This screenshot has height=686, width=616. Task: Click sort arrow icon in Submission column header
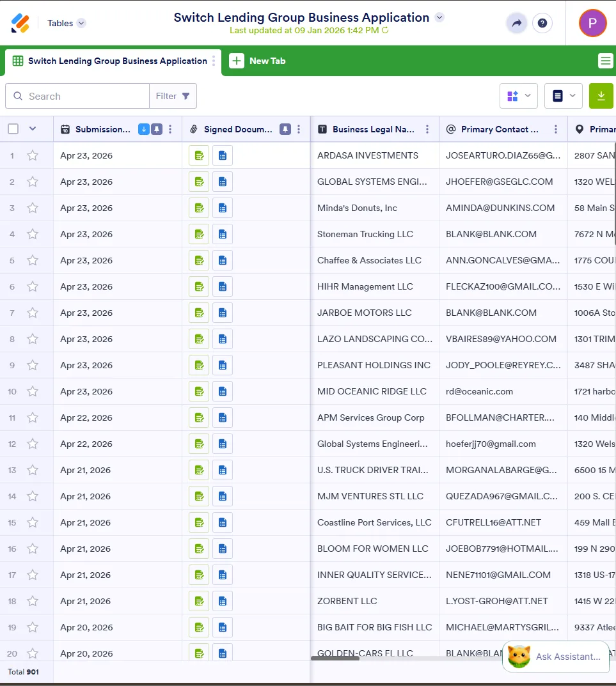143,129
